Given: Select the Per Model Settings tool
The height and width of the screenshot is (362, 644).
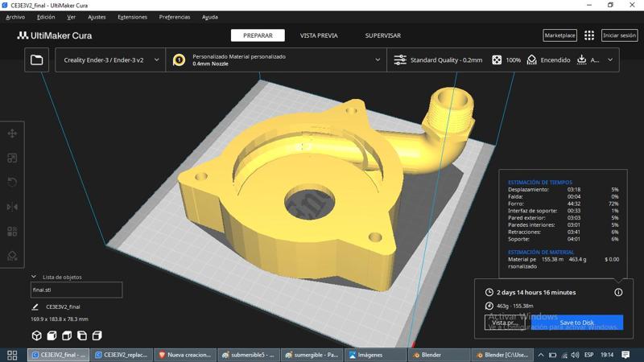Looking at the screenshot, I should (12, 232).
